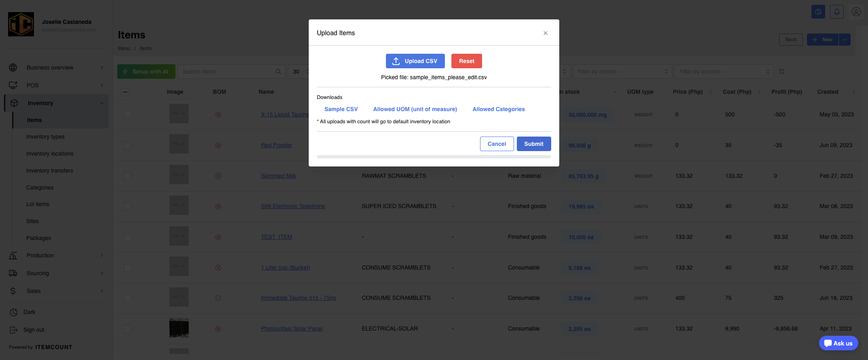Click the Submit button in dialog

coord(534,144)
